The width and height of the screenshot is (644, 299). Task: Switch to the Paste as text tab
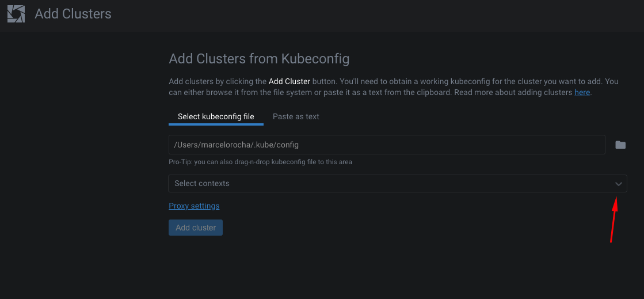pyautogui.click(x=296, y=116)
